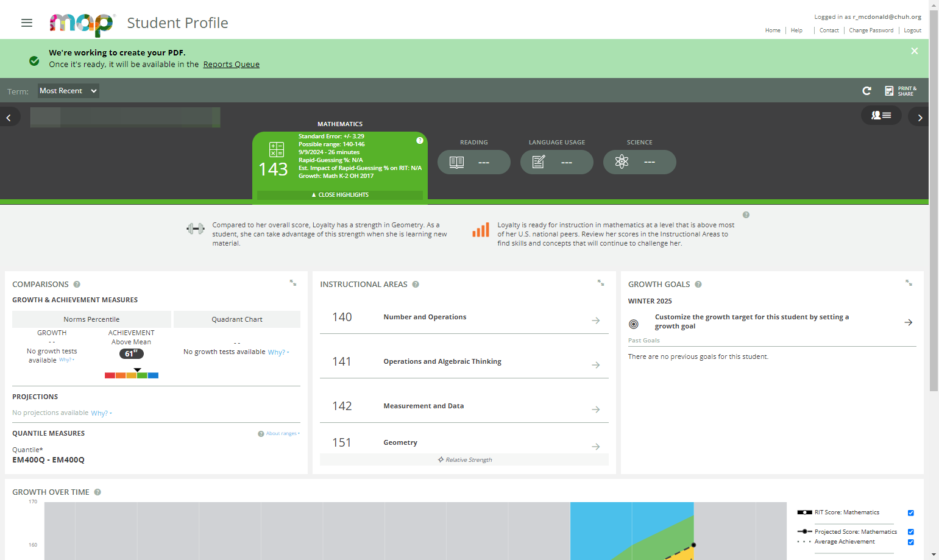This screenshot has width=939, height=560.
Task: Toggle Projected Score: Mathematics checkbox
Action: (911, 532)
